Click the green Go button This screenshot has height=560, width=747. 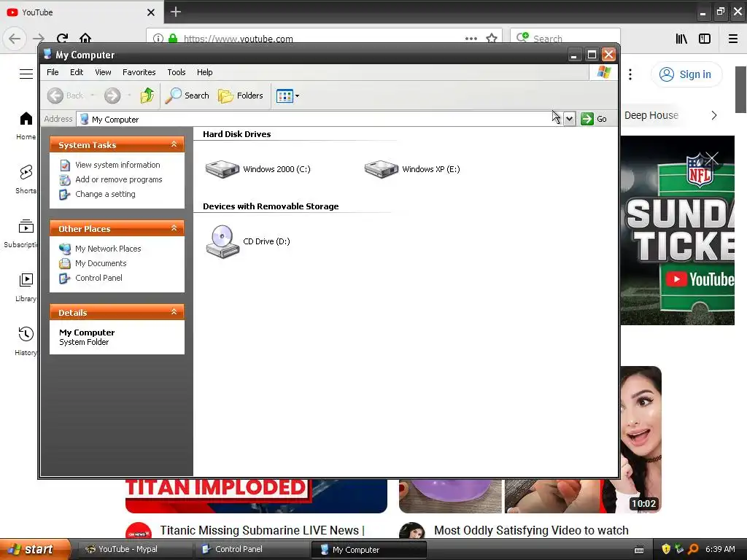coord(594,119)
